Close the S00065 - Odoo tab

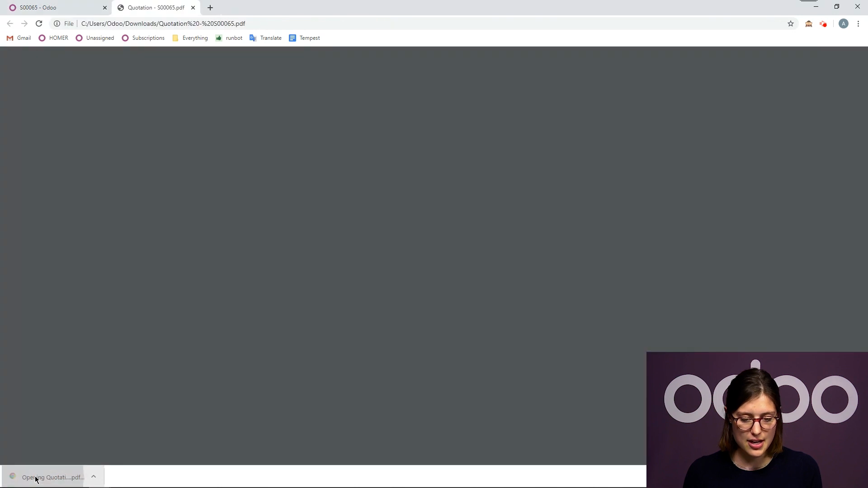pyautogui.click(x=105, y=8)
